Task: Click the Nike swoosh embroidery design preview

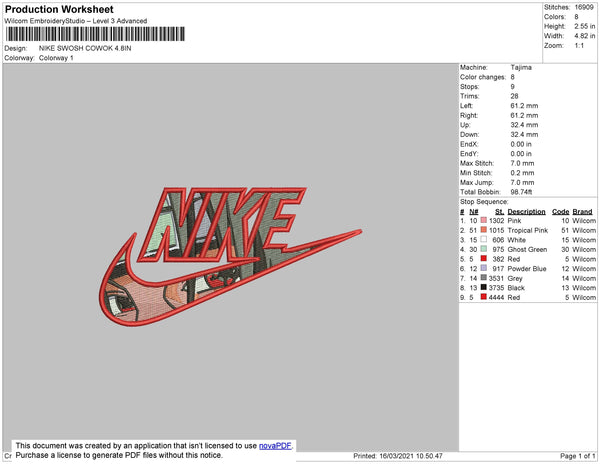Action: point(230,257)
